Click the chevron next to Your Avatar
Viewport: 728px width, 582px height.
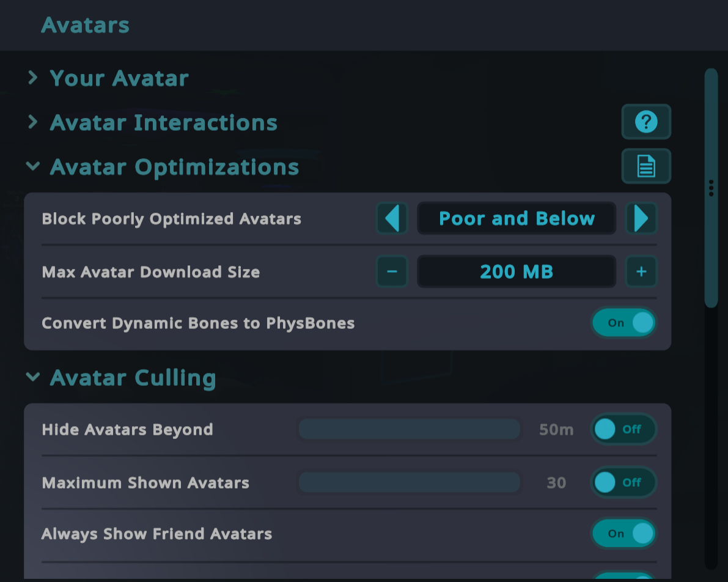[x=32, y=78]
